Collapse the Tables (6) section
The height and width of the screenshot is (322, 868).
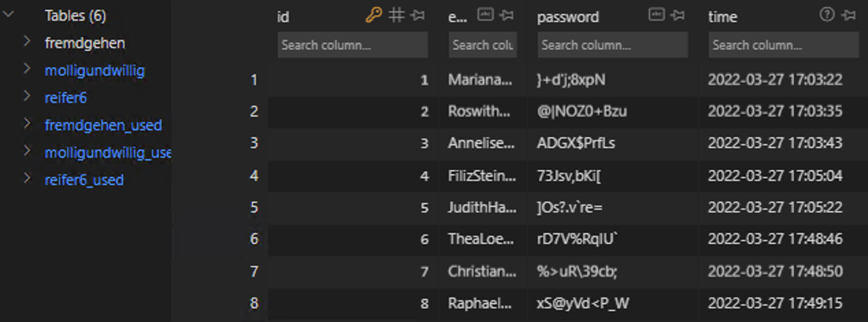(9, 15)
